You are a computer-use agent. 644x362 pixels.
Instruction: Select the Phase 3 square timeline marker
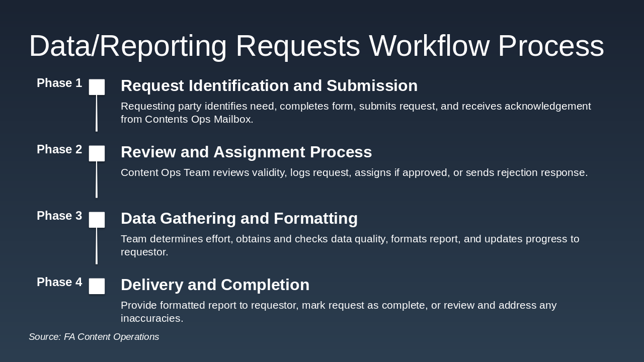point(97,220)
